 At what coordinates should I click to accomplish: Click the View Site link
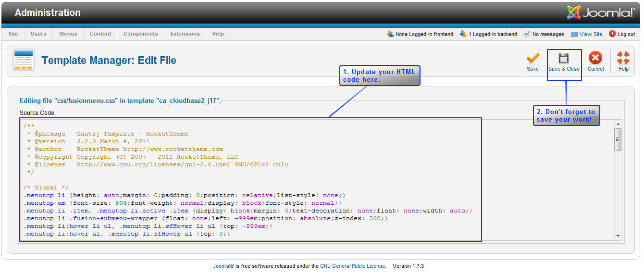click(591, 34)
